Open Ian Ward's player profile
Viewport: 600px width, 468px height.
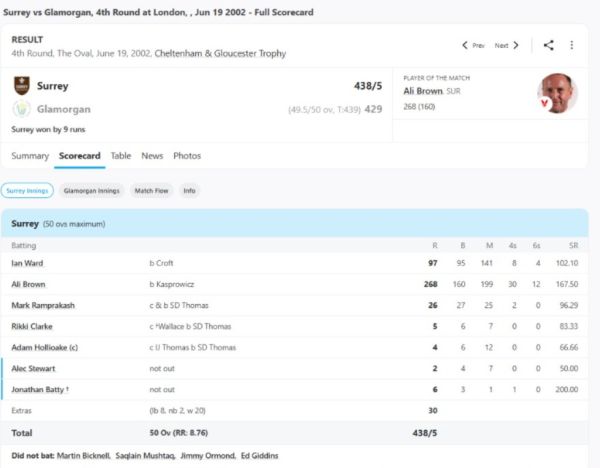pyautogui.click(x=26, y=263)
